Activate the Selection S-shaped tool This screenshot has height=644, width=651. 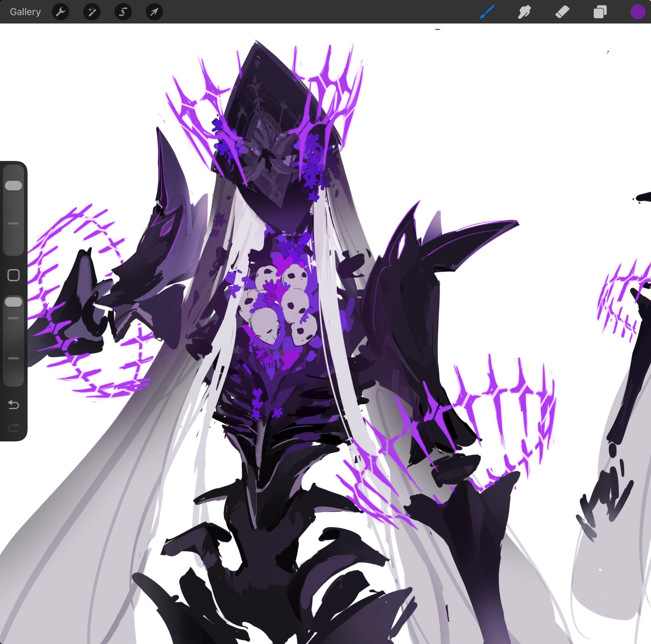point(123,12)
